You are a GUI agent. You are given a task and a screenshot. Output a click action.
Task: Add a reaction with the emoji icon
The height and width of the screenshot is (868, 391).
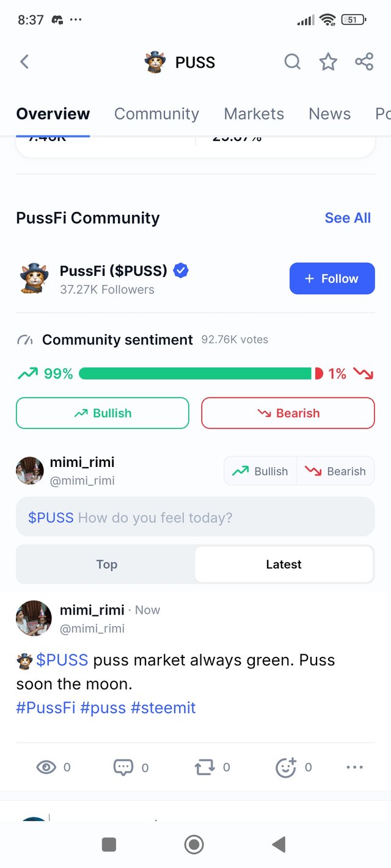(x=286, y=767)
